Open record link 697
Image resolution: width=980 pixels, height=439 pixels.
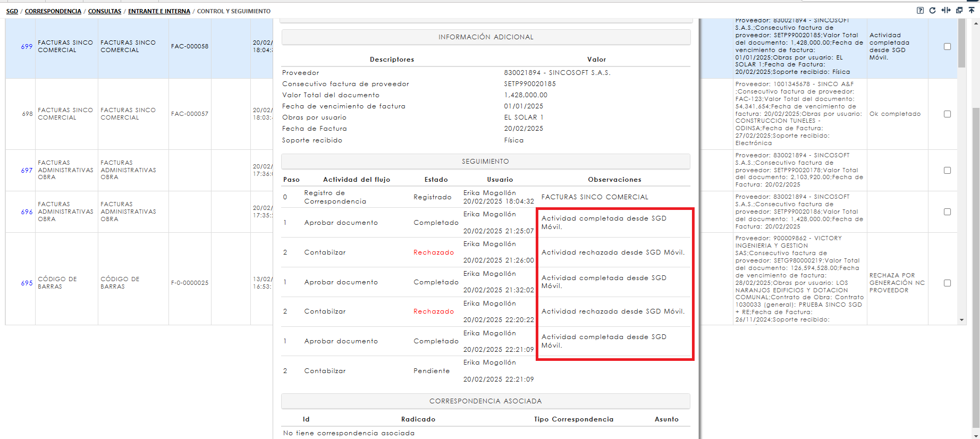click(27, 171)
